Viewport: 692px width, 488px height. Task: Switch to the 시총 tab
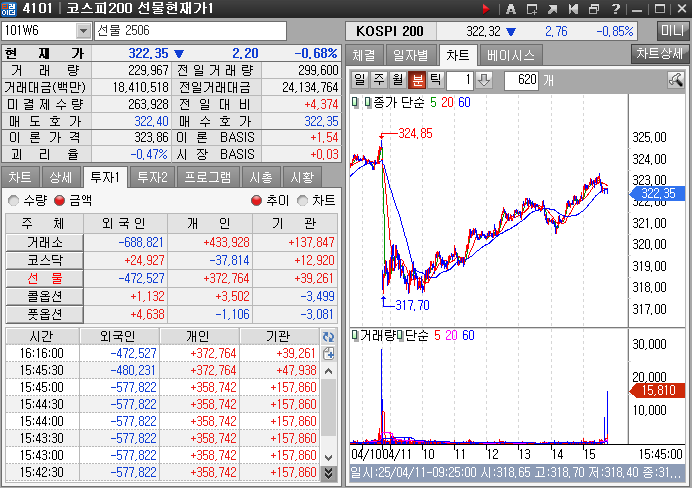(261, 177)
